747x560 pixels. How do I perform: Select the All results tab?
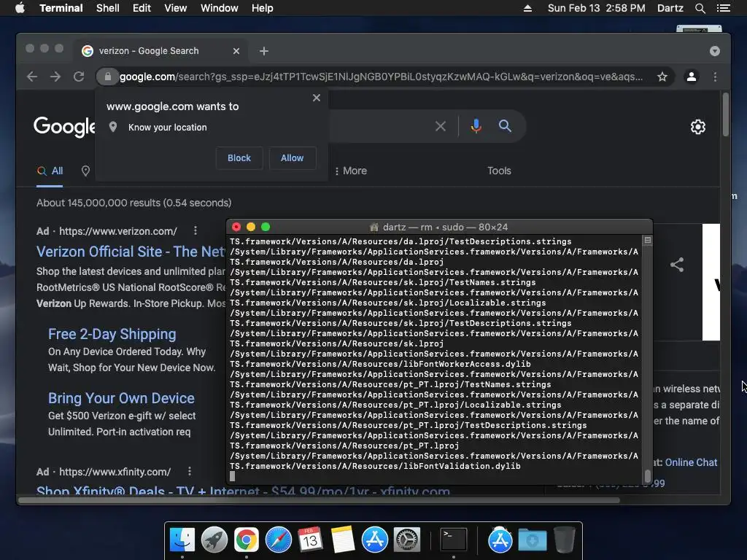tap(50, 171)
